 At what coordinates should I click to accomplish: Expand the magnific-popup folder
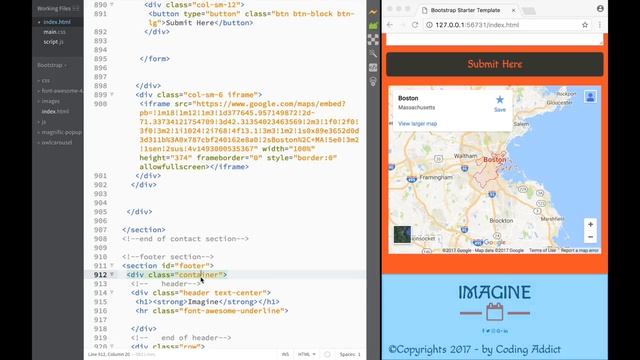click(60, 132)
